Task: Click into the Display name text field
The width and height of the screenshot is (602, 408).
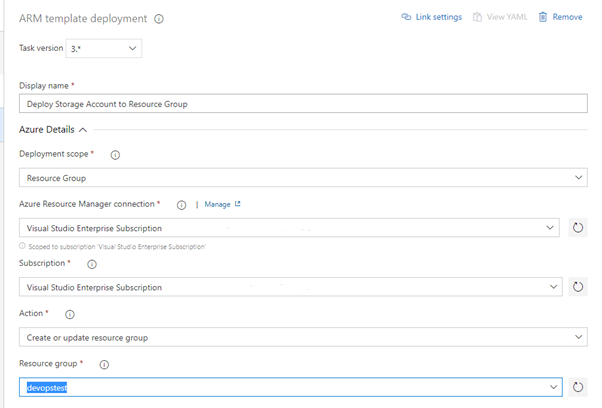Action: pyautogui.click(x=302, y=103)
